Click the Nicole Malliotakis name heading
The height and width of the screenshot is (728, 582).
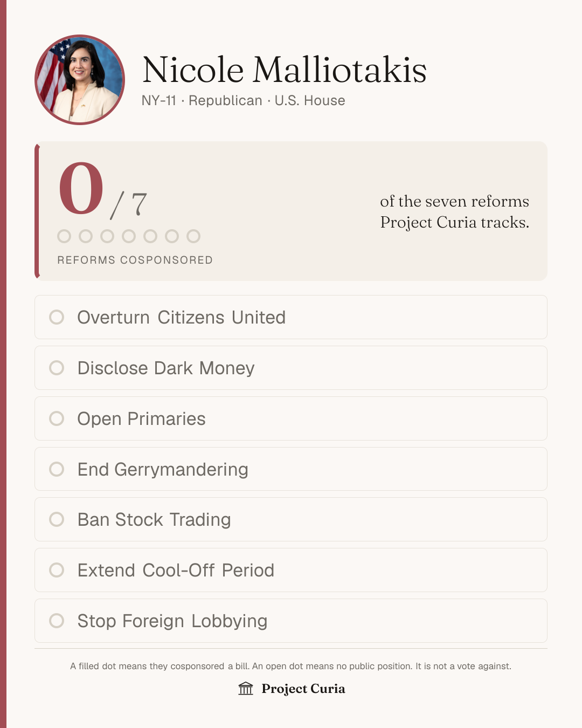point(285,70)
